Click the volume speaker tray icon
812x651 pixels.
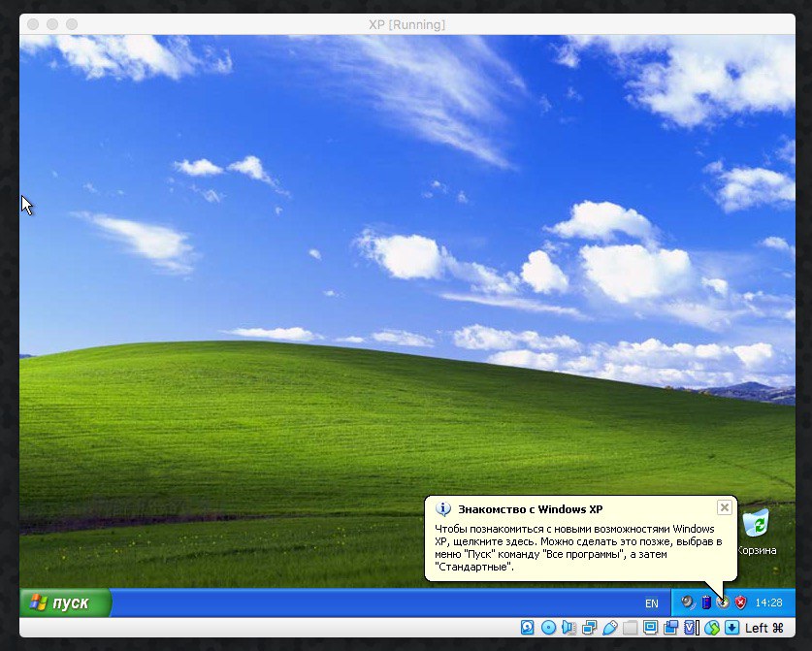coord(688,602)
